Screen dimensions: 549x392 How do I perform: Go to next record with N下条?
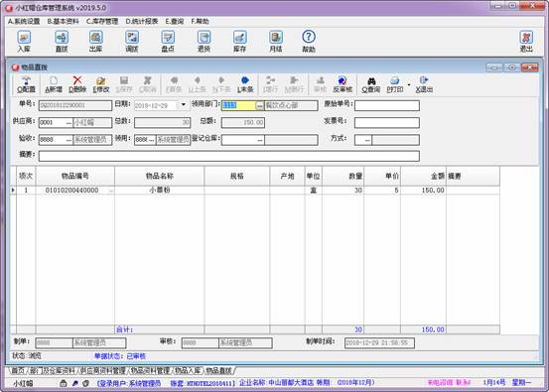221,84
